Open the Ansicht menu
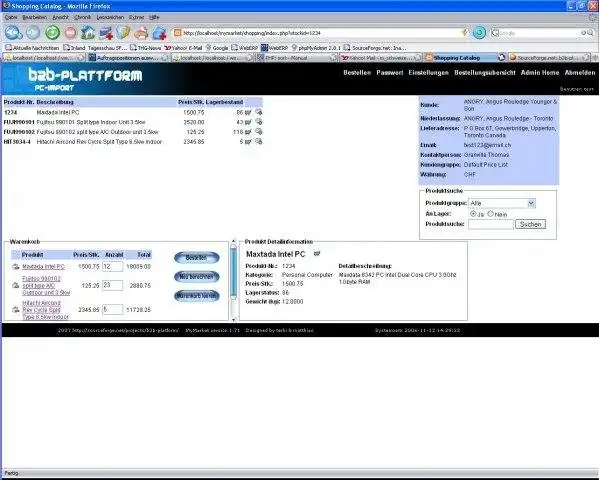The width and height of the screenshot is (599, 480). [x=60, y=17]
